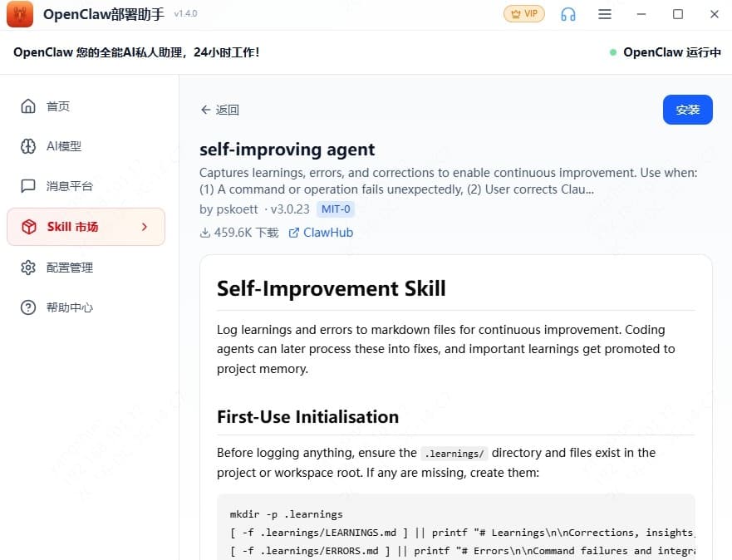The width and height of the screenshot is (732, 560).
Task: Install the skill with 安装 button
Action: pyautogui.click(x=688, y=110)
